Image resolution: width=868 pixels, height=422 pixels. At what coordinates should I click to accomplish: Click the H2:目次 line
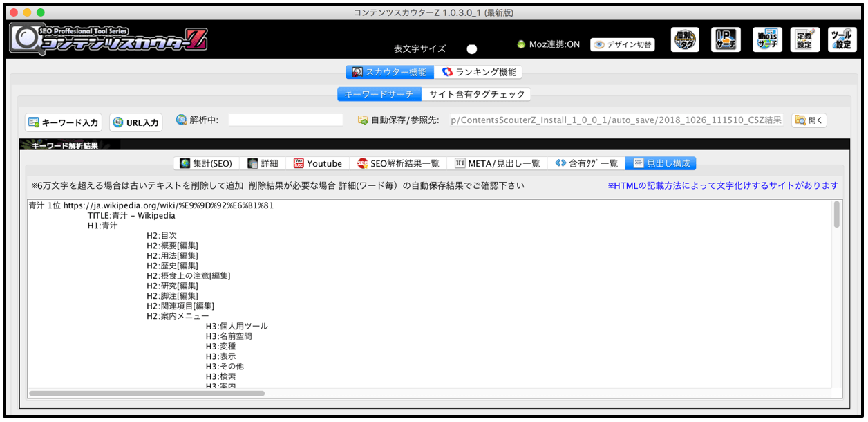click(162, 236)
